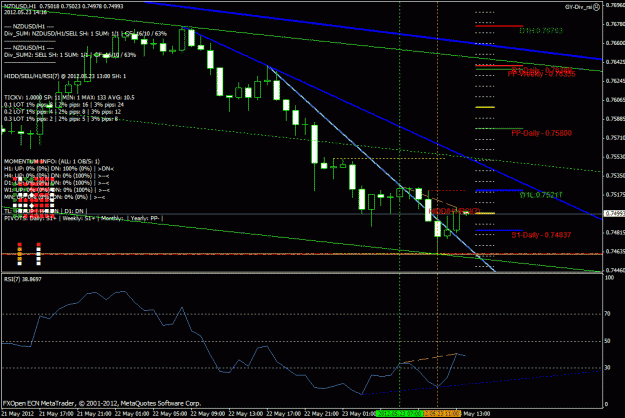This screenshot has height=418, width=625.
Task: Click the FXOpen ECN MetaTrader copyright text
Action: [x=102, y=403]
